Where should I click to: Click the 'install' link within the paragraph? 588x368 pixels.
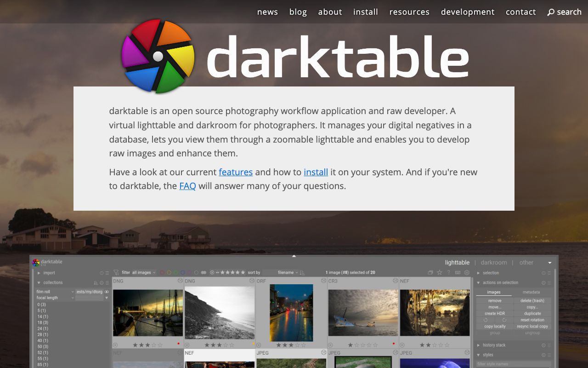click(316, 172)
